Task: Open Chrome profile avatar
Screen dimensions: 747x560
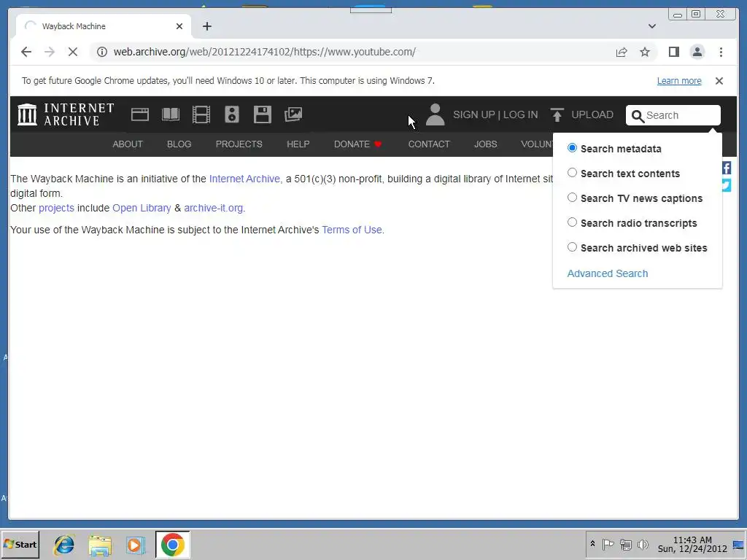Action: [x=697, y=52]
